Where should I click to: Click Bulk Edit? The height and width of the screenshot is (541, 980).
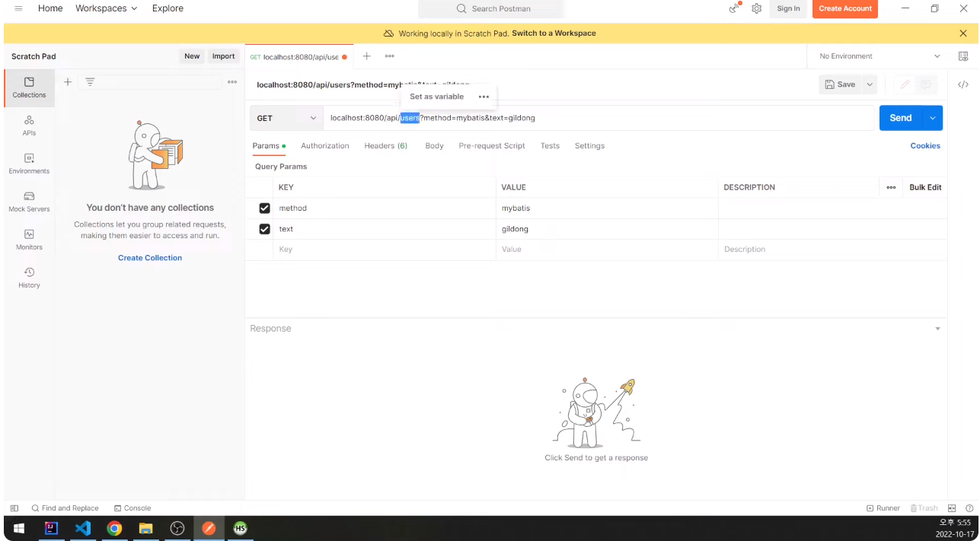pos(925,187)
